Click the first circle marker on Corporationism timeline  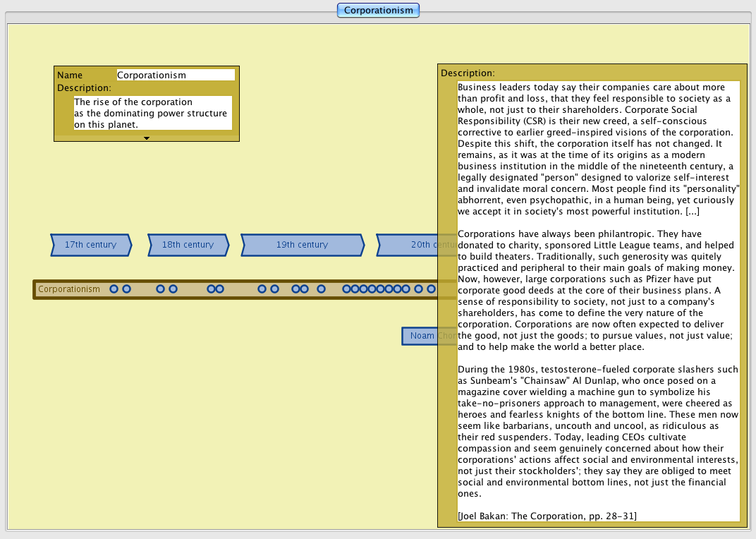coord(114,289)
